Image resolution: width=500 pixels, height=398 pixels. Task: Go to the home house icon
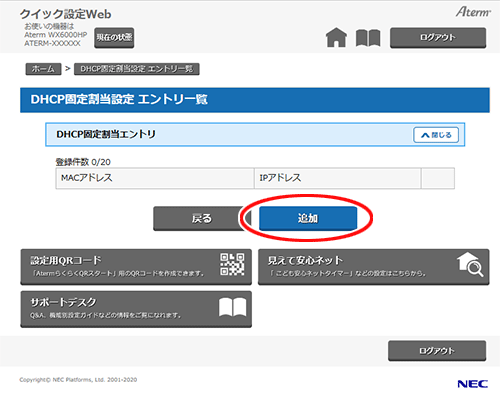click(x=336, y=37)
